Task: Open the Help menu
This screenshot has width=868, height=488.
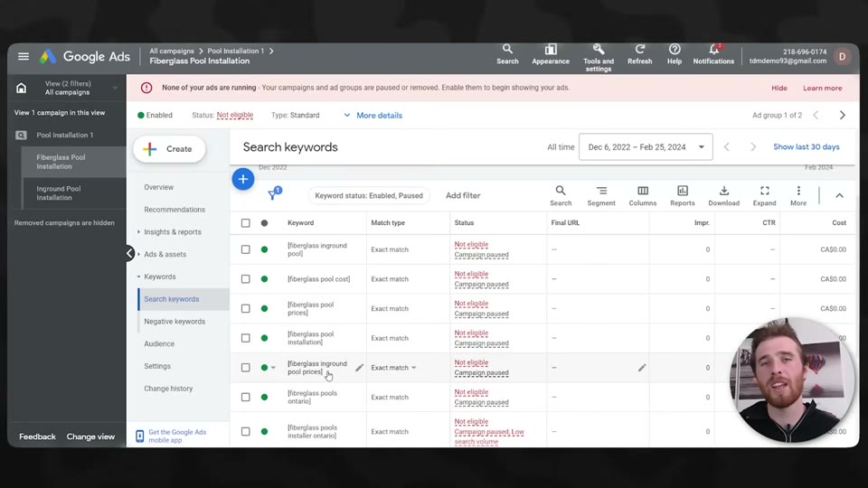Action: [x=675, y=55]
